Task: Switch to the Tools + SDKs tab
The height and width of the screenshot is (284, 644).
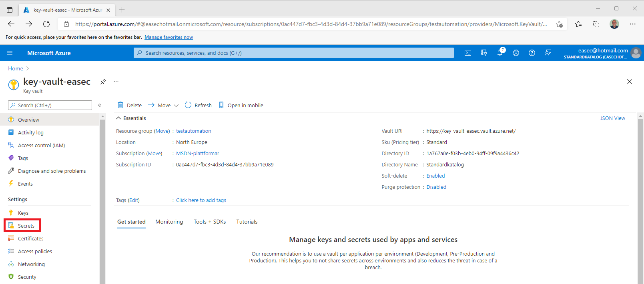Action: pos(210,222)
